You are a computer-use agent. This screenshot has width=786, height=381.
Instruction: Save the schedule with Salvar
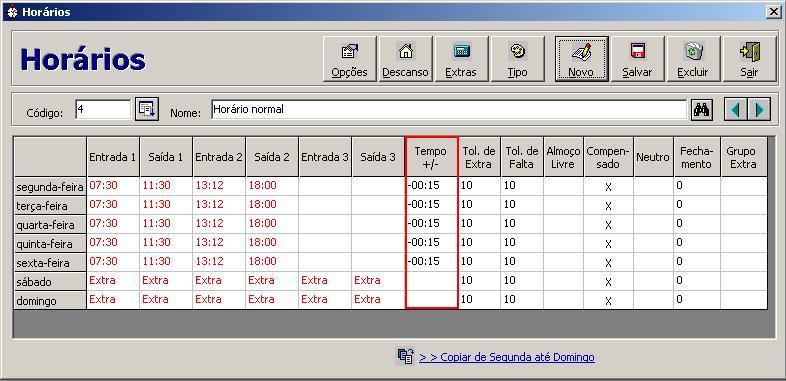(x=638, y=59)
